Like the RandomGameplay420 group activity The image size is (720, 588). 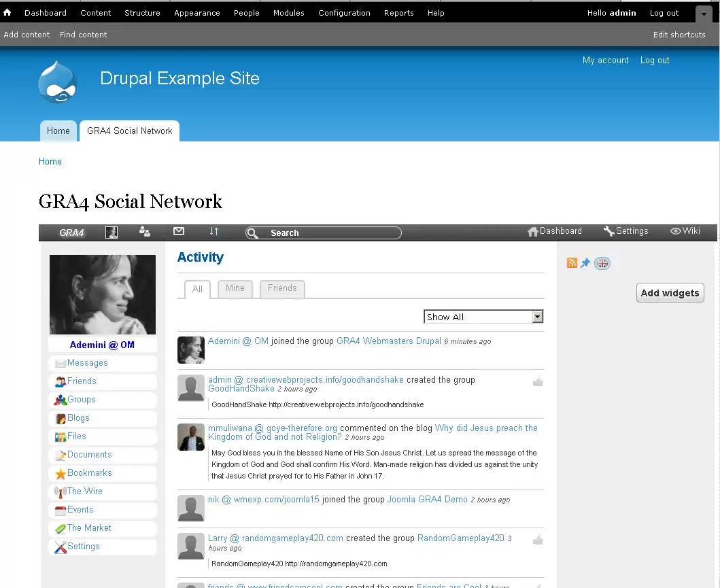(x=538, y=539)
